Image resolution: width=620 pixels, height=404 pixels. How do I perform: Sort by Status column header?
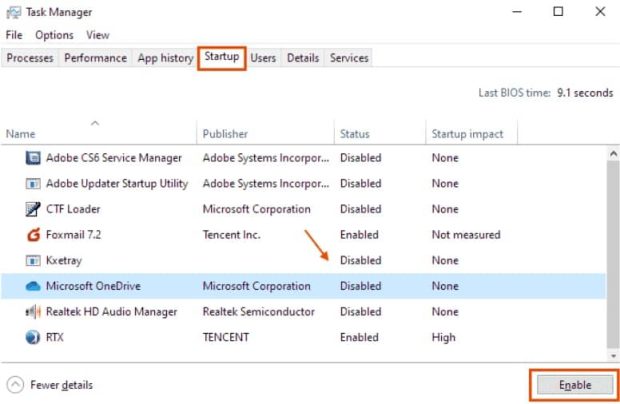[x=354, y=134]
